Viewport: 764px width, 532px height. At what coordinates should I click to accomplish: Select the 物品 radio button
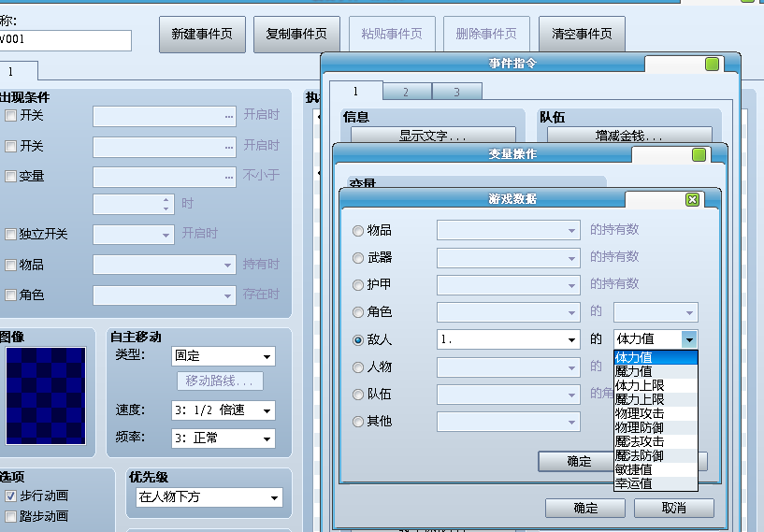click(x=358, y=230)
